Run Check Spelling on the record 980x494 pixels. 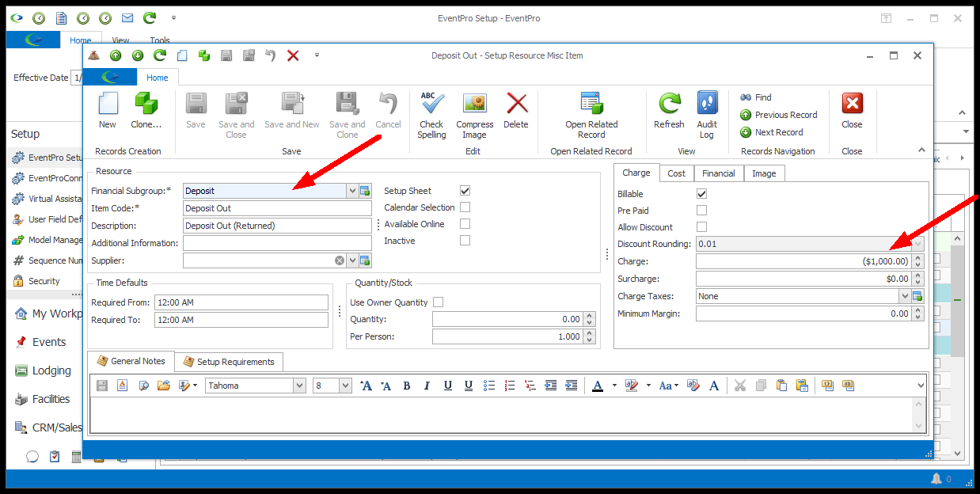(431, 115)
